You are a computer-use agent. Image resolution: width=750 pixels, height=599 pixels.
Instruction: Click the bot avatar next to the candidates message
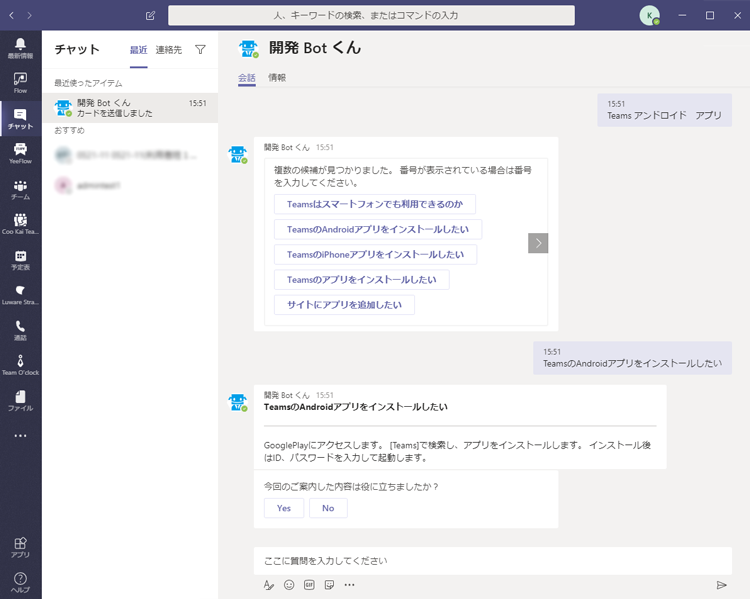click(x=238, y=155)
